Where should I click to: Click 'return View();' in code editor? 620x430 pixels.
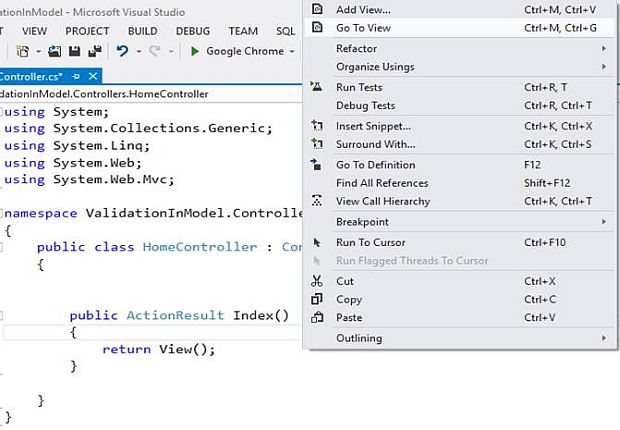click(159, 349)
